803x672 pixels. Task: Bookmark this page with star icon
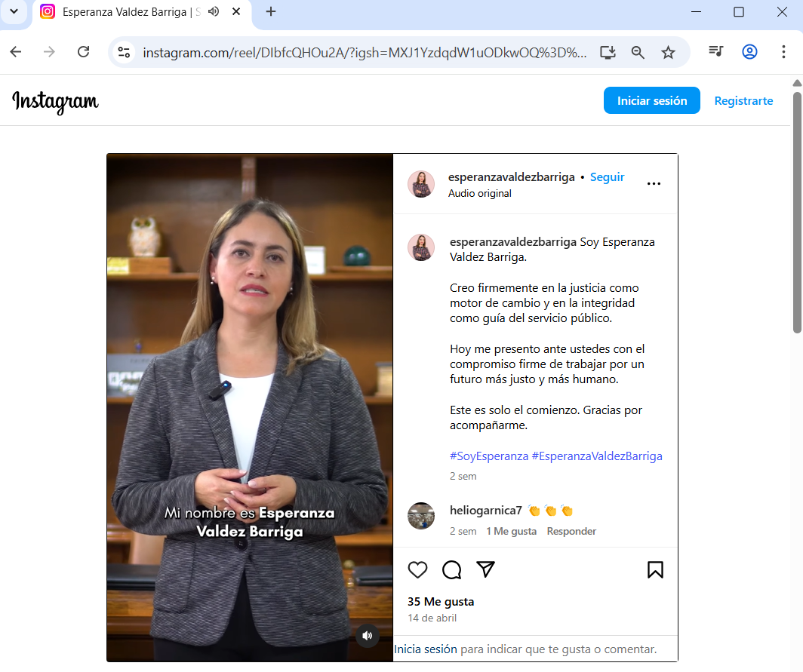[668, 52]
